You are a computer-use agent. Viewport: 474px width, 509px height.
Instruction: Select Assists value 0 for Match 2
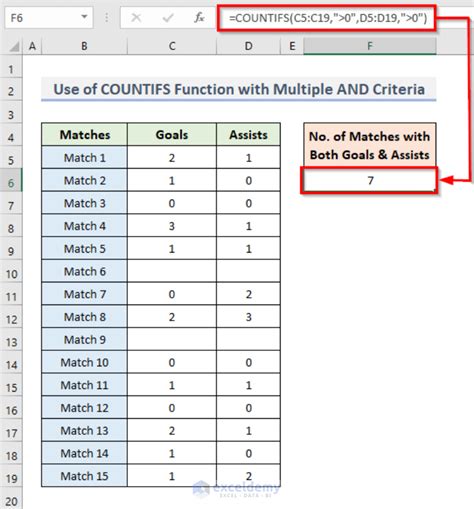pos(248,180)
